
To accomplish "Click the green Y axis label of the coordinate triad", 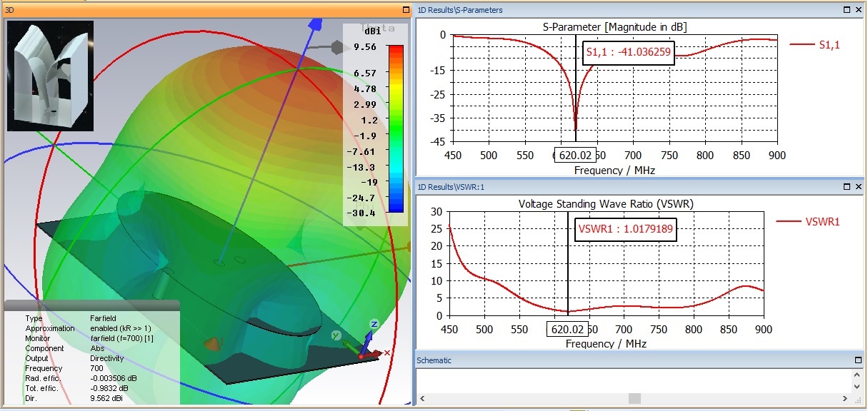I will [x=336, y=335].
